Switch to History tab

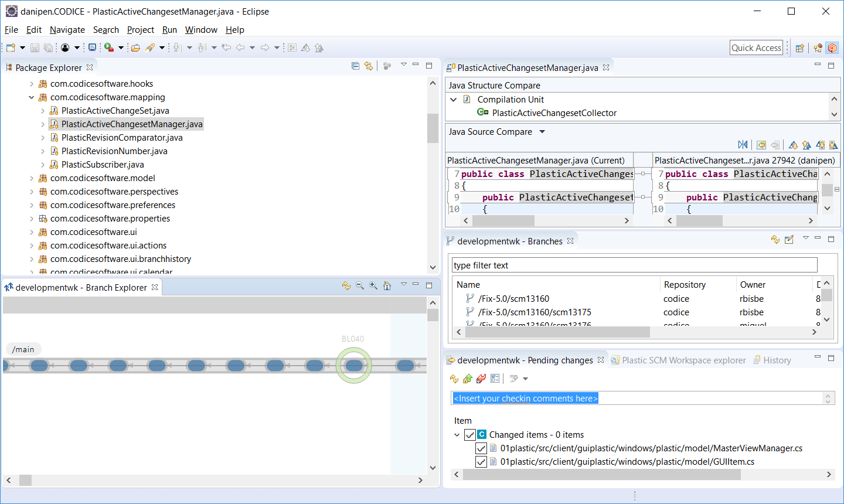point(772,360)
